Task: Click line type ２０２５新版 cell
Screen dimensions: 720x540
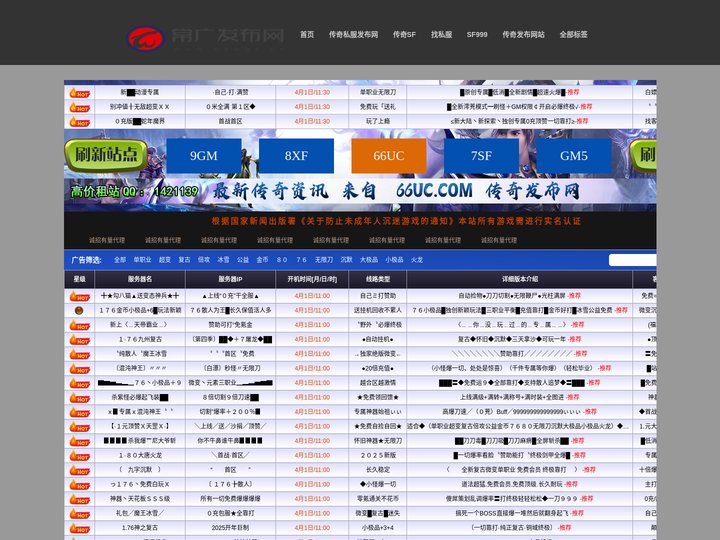Action: click(378, 455)
